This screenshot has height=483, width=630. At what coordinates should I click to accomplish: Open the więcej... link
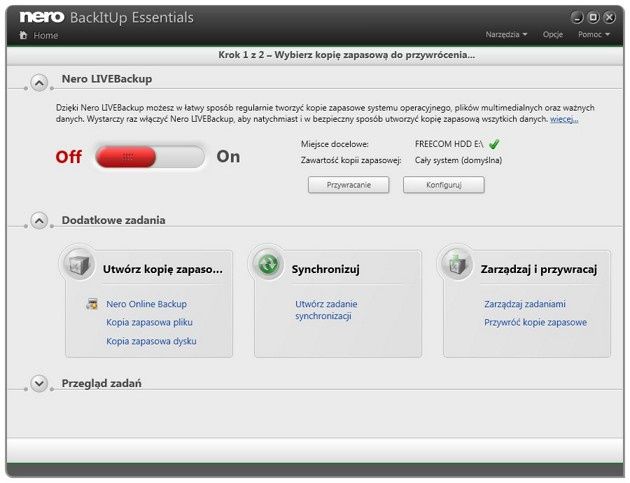coord(564,119)
